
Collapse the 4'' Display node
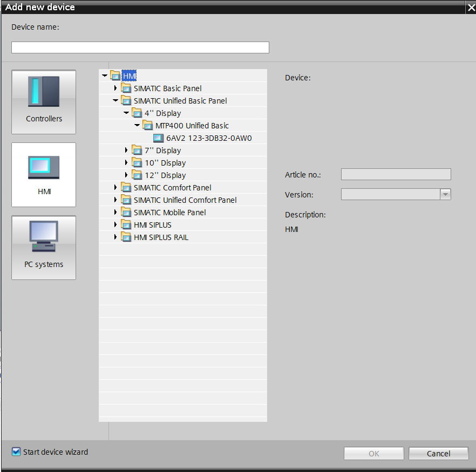click(x=126, y=113)
